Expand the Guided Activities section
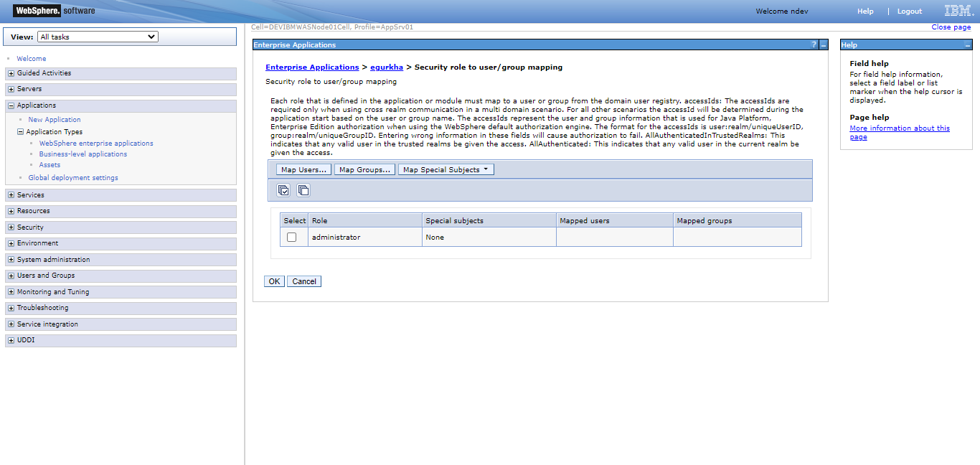This screenshot has width=980, height=465. tap(11, 73)
